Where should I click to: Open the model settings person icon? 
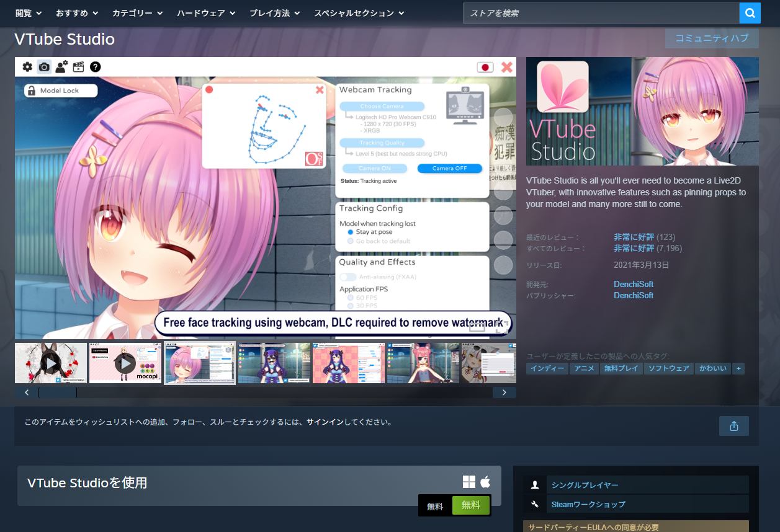tap(61, 67)
